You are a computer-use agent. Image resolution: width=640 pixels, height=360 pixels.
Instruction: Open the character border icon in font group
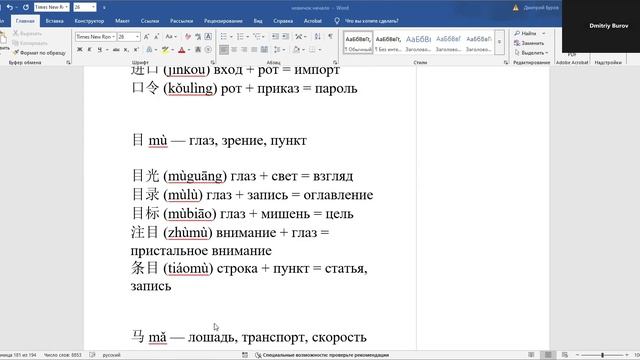(x=208, y=37)
